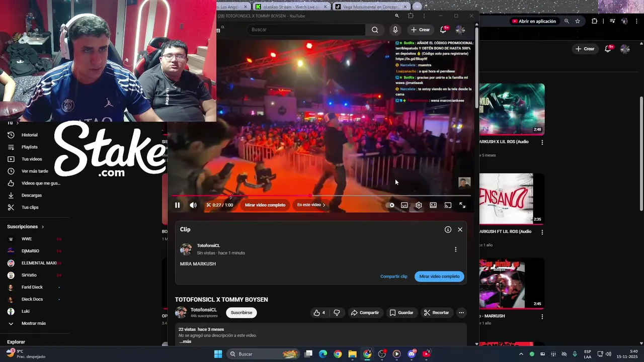This screenshot has height=362, width=644.
Task: Like the video with thumbs-up icon
Action: [x=319, y=313]
